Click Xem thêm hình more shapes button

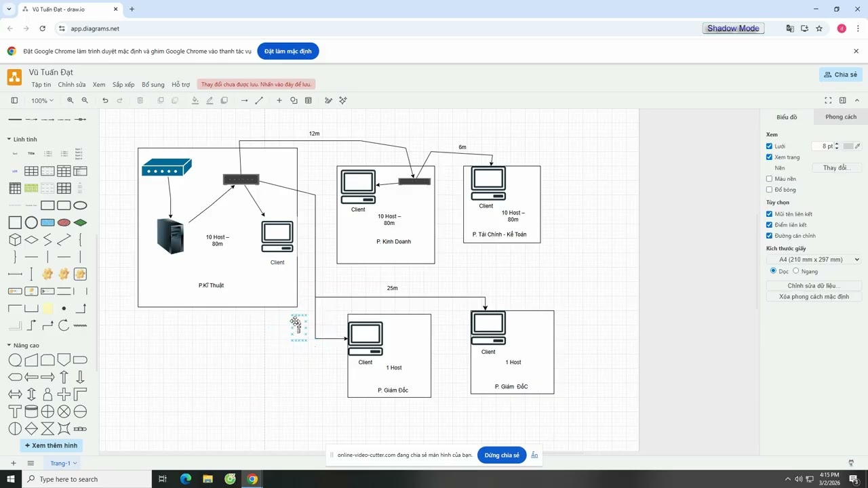click(52, 445)
